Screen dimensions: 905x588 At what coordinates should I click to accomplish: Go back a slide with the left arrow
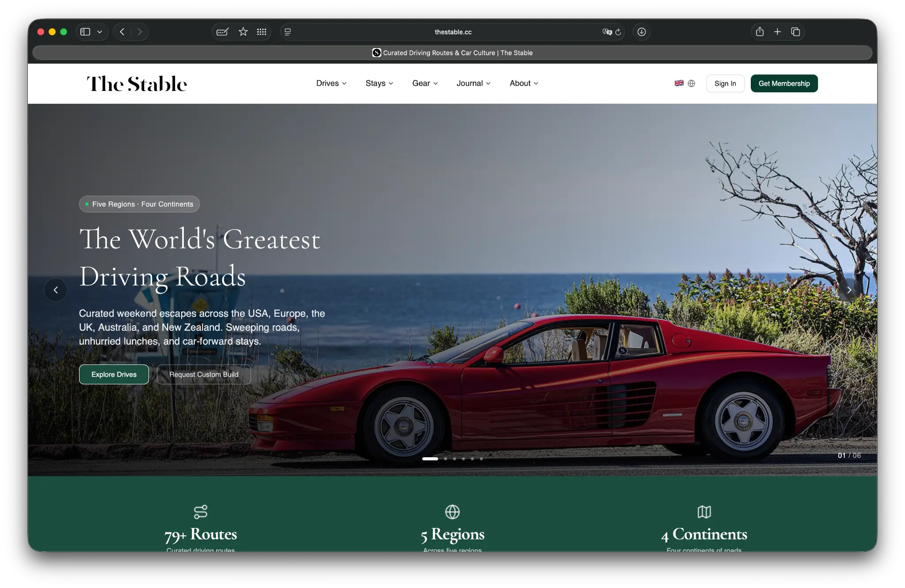click(56, 290)
